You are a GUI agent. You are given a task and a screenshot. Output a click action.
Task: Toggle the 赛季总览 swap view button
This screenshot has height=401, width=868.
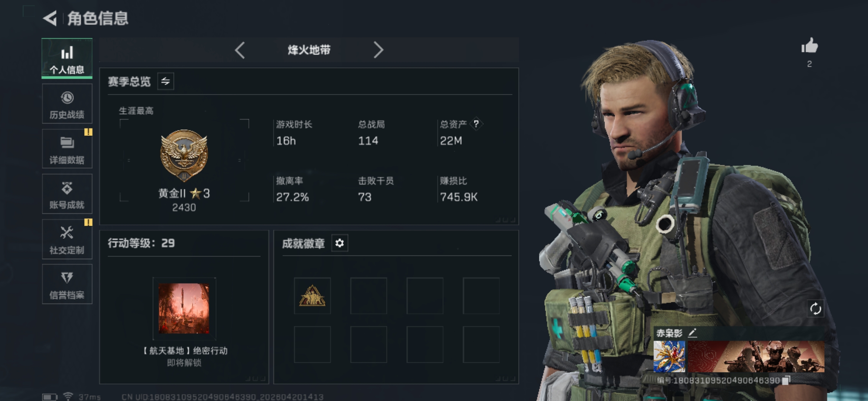[166, 81]
